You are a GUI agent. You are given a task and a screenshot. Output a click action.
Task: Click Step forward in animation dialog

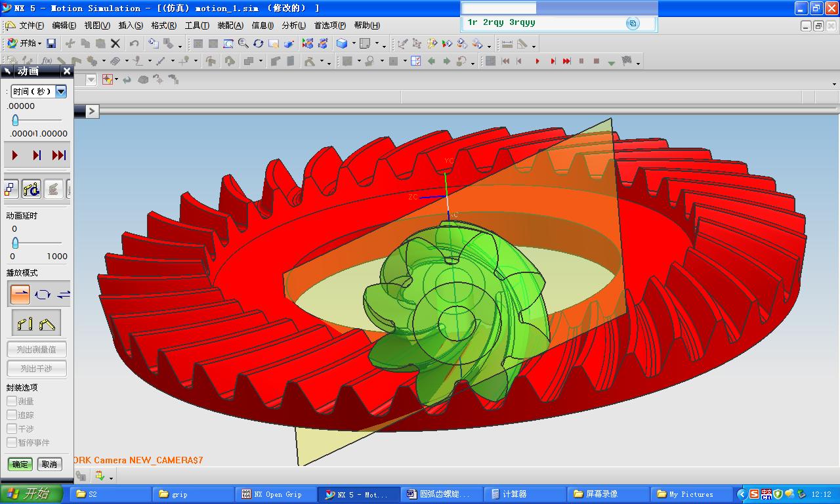click(37, 156)
